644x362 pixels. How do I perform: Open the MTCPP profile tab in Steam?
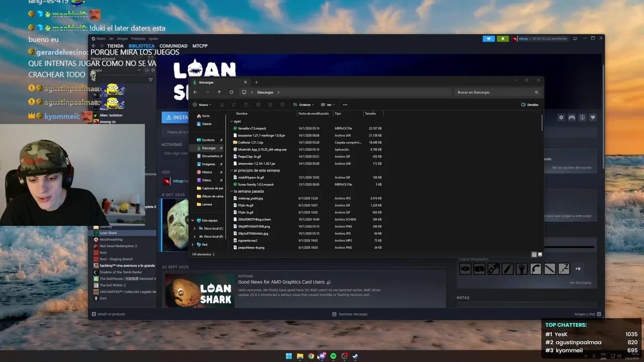pos(200,46)
